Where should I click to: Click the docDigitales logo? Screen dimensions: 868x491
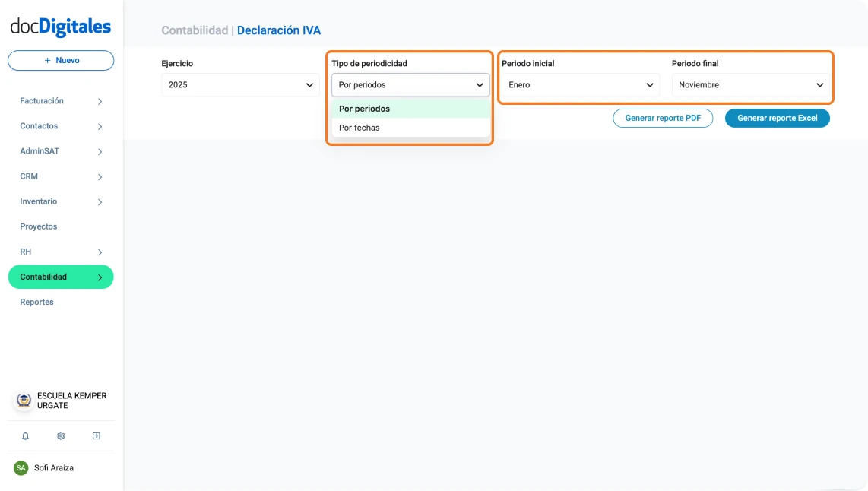[61, 27]
